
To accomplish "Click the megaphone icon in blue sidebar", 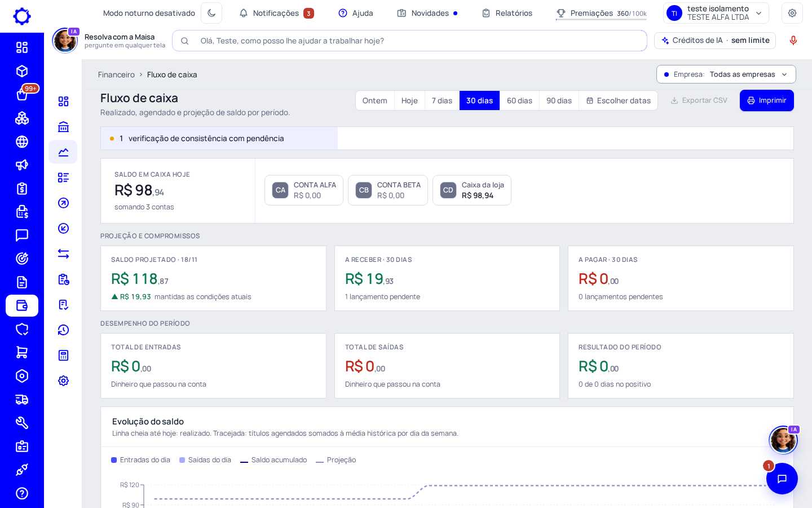I will (22, 165).
